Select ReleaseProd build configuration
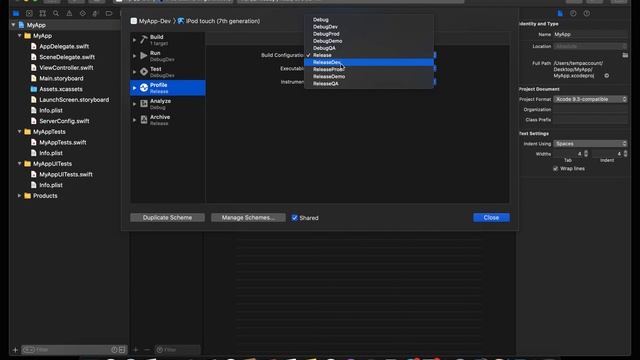The image size is (640, 360). click(x=369, y=69)
